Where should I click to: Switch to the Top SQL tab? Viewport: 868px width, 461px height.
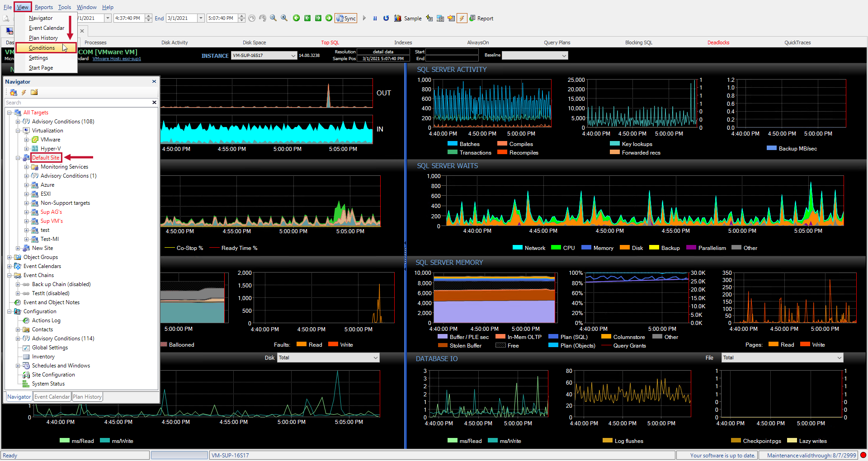point(330,42)
